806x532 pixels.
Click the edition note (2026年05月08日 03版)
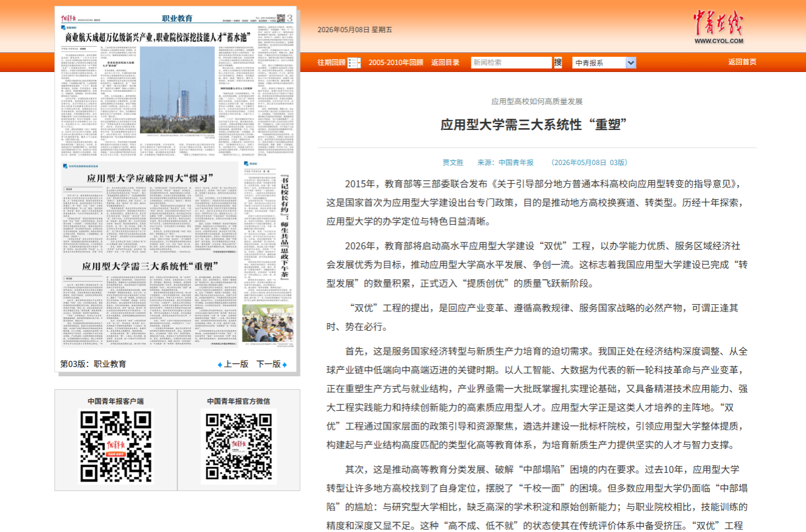pyautogui.click(x=589, y=163)
